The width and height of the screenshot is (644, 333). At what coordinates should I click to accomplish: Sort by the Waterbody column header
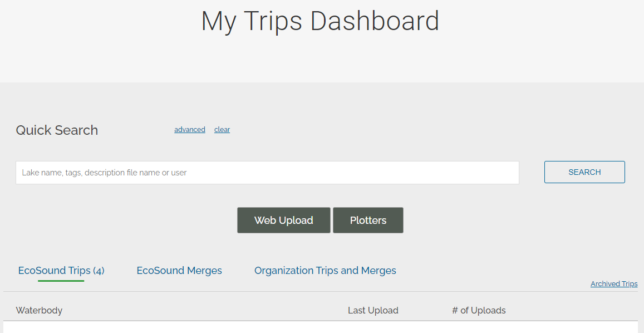[39, 310]
